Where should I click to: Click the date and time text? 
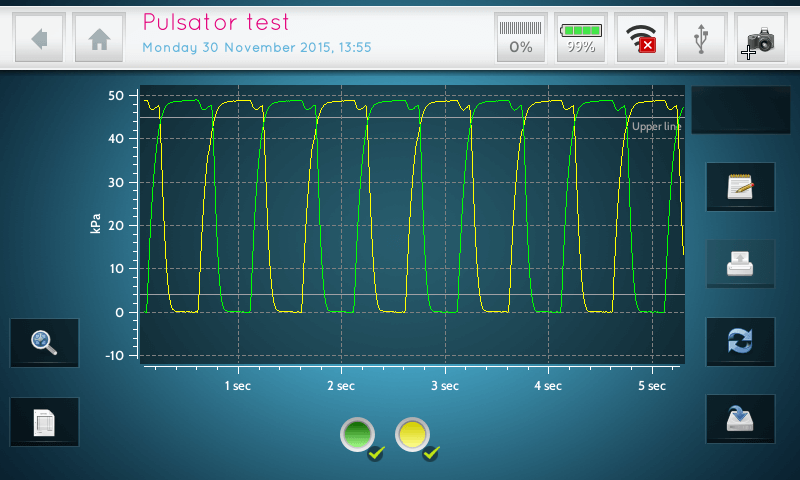click(x=257, y=47)
